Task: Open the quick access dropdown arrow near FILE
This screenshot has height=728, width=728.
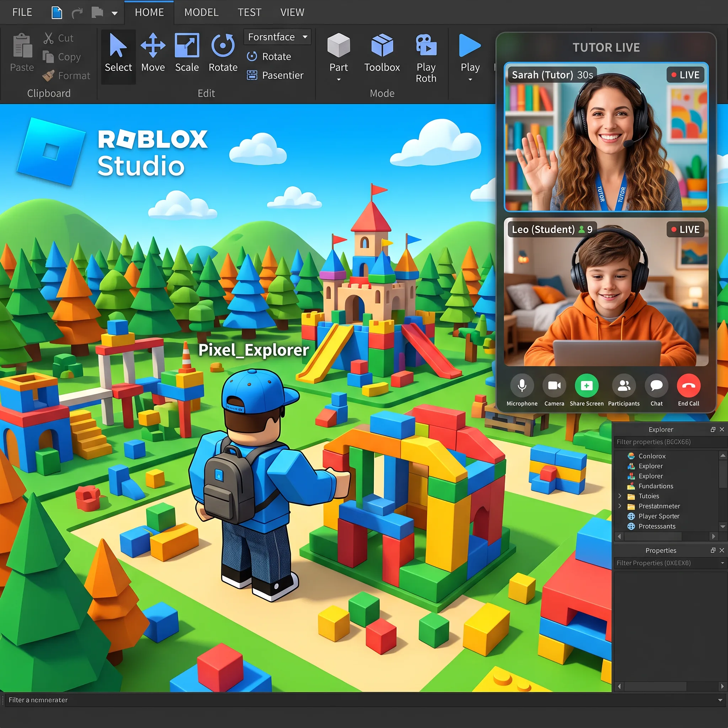Action: [114, 14]
